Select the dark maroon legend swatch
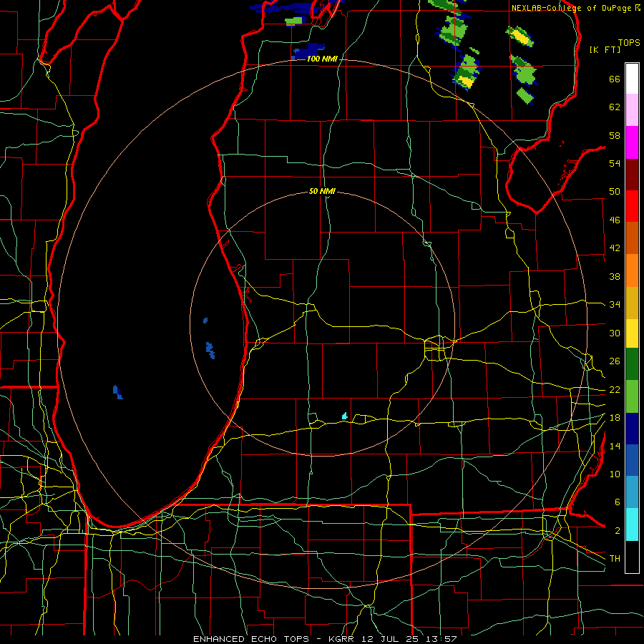644x644 pixels. tap(632, 175)
